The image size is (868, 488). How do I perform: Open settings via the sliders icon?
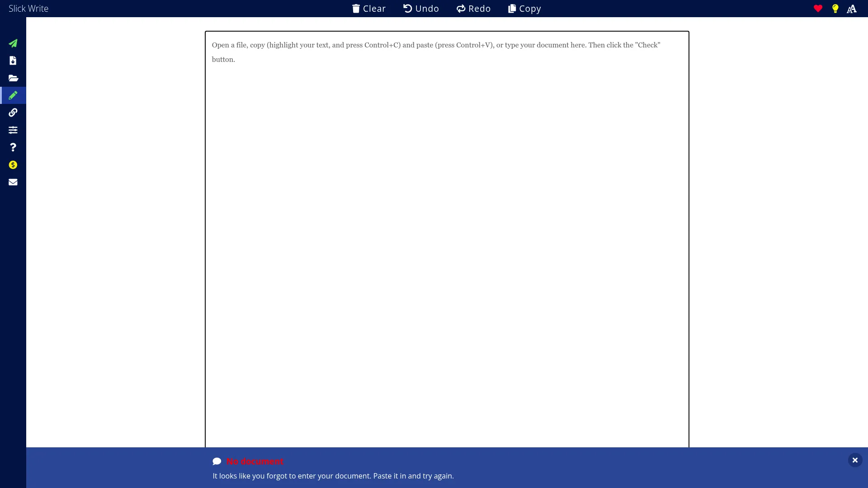(x=13, y=130)
